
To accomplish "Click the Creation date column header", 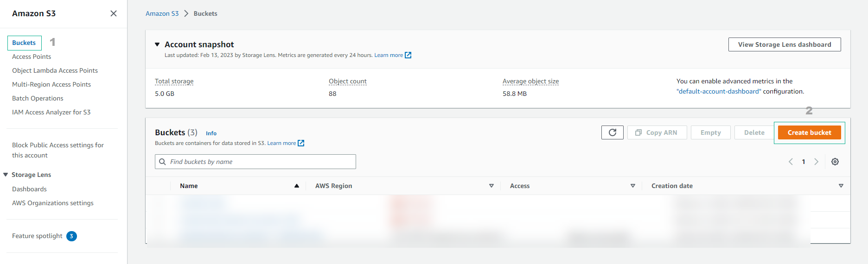I will (672, 186).
